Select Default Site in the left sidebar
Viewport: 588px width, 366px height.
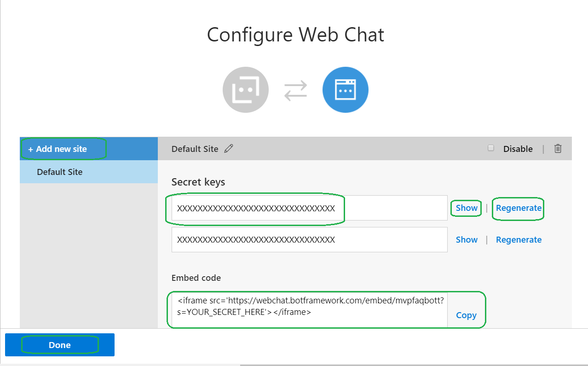(60, 172)
